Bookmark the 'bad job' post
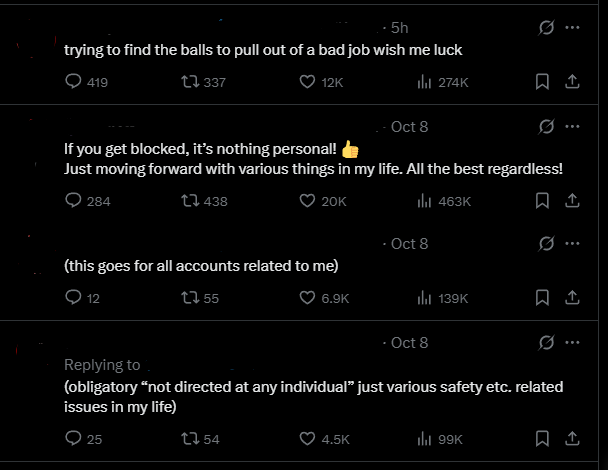 (542, 81)
